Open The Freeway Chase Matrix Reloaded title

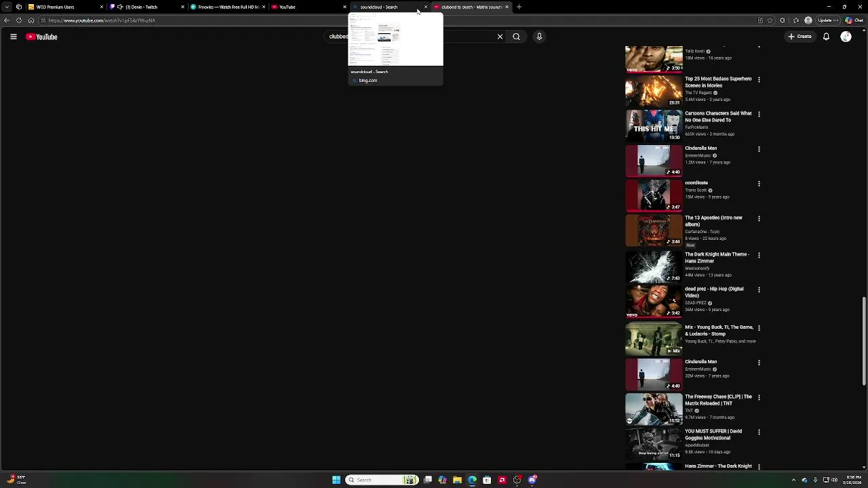click(718, 400)
